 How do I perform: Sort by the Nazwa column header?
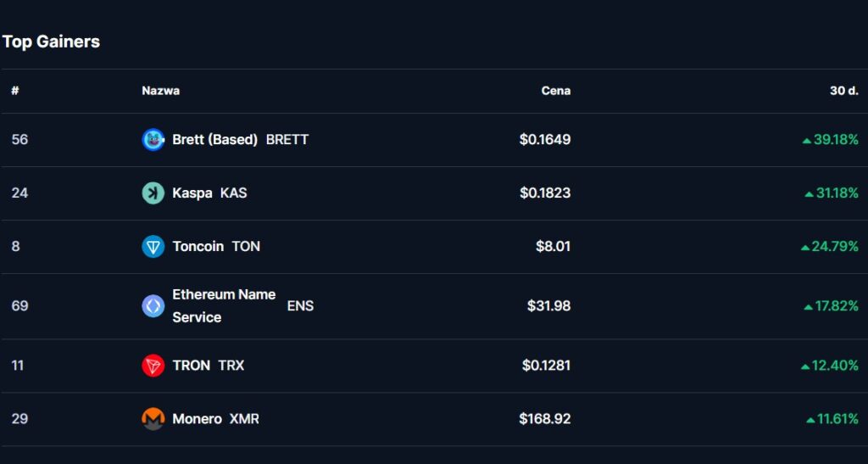coord(160,91)
